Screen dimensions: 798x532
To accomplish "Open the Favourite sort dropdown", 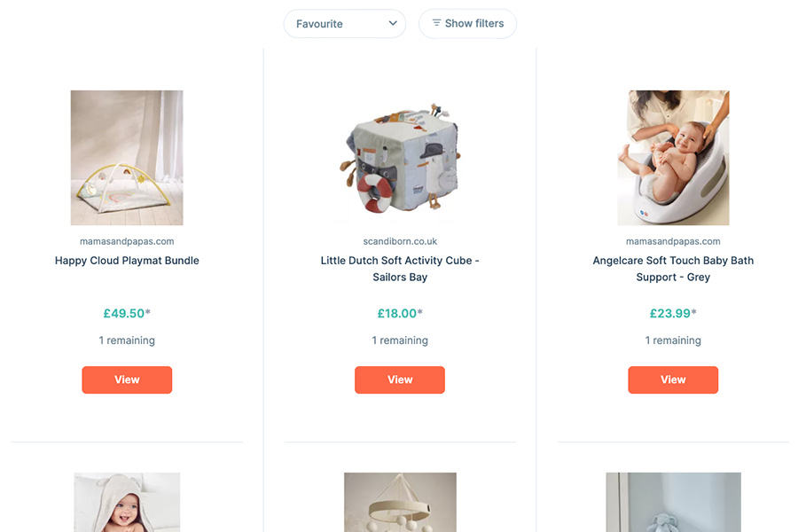I will (344, 24).
